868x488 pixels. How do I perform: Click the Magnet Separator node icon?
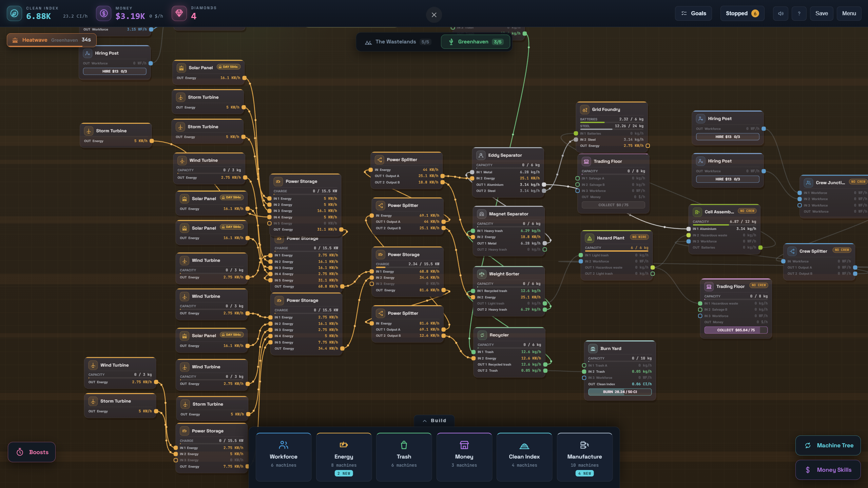coord(482,214)
